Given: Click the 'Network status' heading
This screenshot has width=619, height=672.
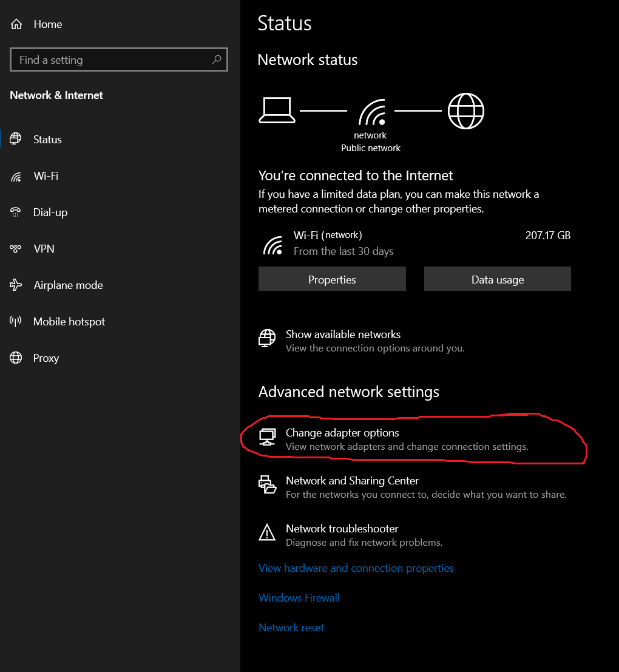Looking at the screenshot, I should 308,59.
